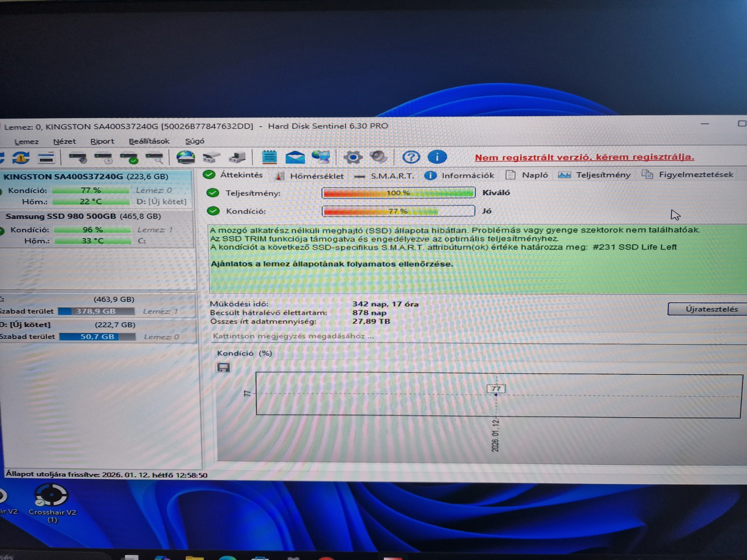Click the 'Ajánlatos a lemez állapotának folyamatos ellenőrzése' text

[x=332, y=264]
